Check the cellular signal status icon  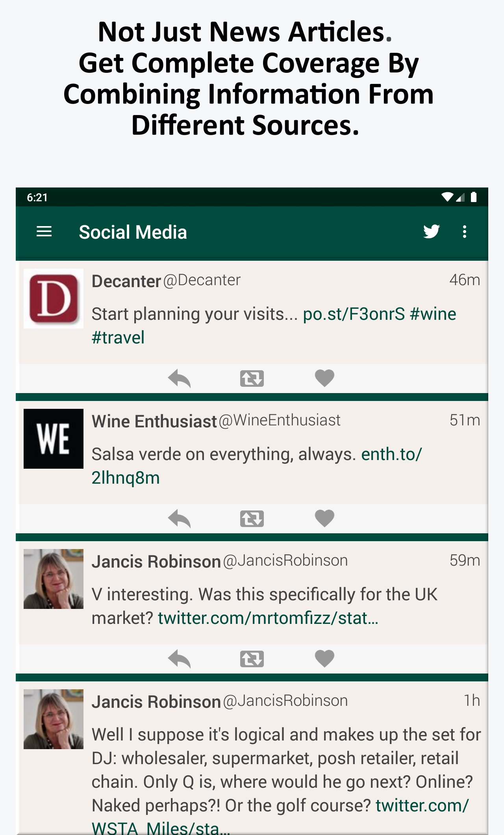460,197
